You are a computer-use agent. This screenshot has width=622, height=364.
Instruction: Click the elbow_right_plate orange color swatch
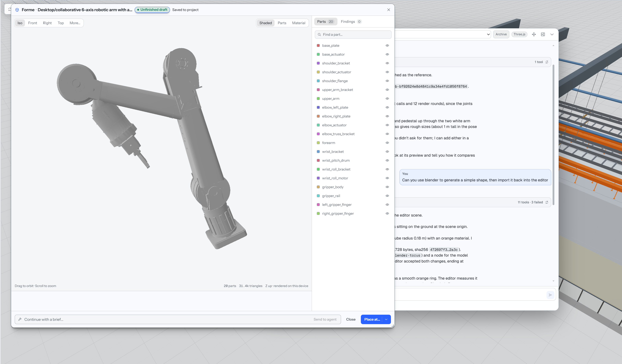tap(318, 116)
